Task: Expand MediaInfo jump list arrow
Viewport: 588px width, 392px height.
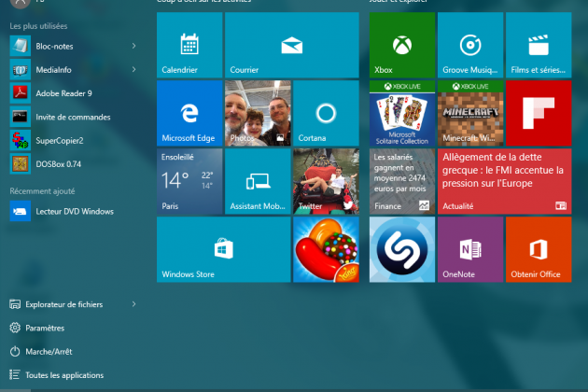Action: point(133,69)
